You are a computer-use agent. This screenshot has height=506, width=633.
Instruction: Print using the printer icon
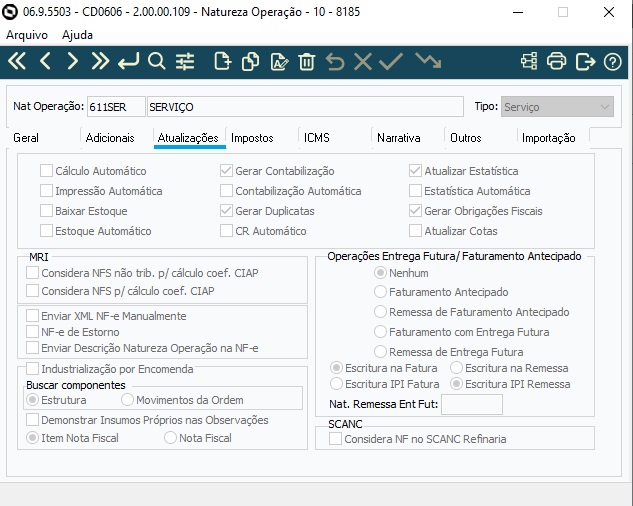[556, 61]
